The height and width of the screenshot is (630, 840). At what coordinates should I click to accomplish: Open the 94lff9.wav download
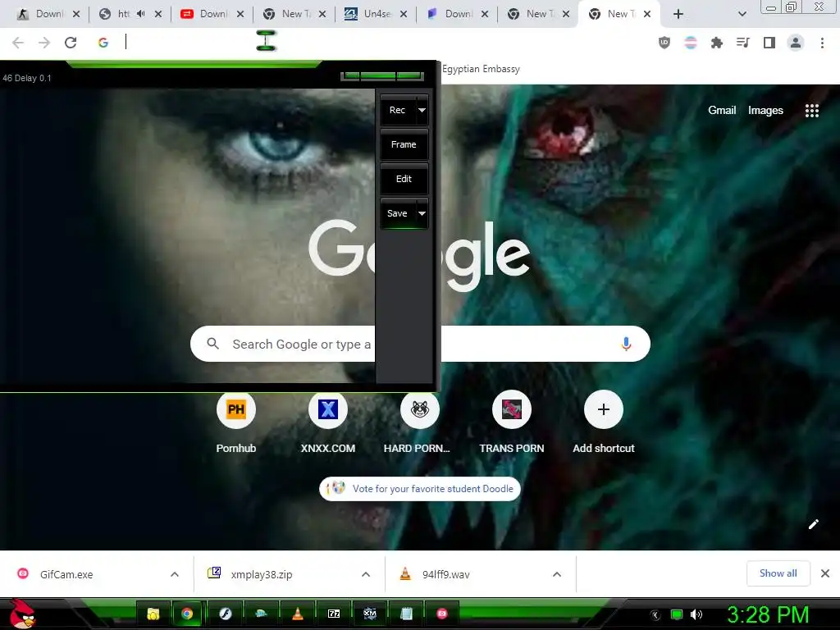445,574
